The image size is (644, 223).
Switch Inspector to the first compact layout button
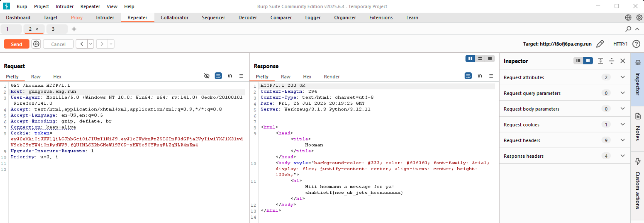tap(578, 61)
